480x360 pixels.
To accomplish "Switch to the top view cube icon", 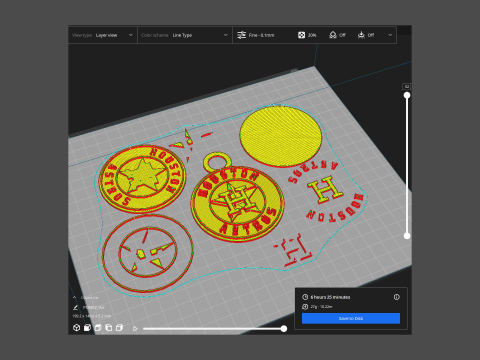I will pos(98,328).
